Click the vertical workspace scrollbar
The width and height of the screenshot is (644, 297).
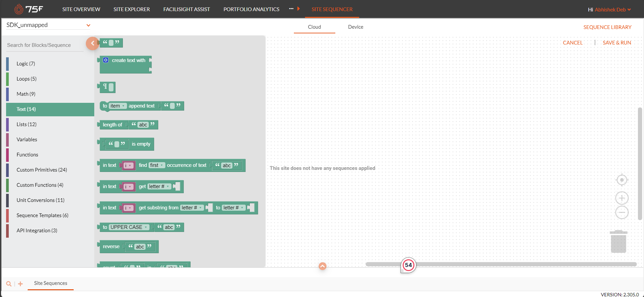point(640,164)
